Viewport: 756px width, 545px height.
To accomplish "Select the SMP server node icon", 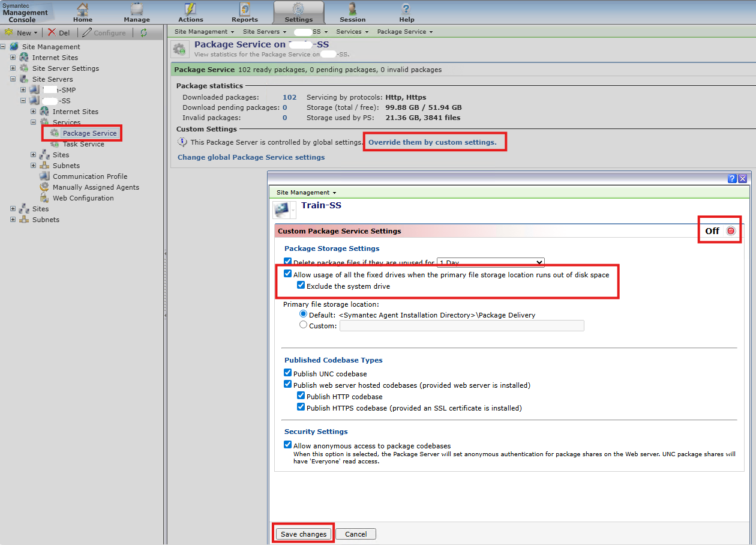I will pos(34,90).
